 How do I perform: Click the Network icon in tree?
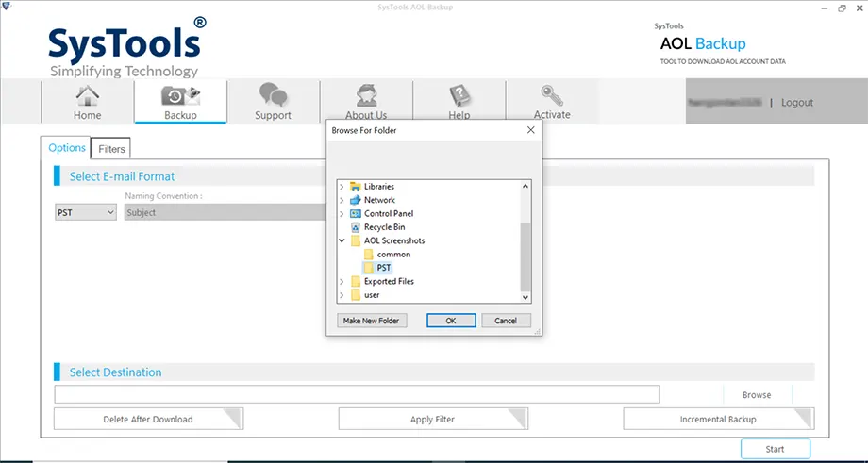point(356,200)
